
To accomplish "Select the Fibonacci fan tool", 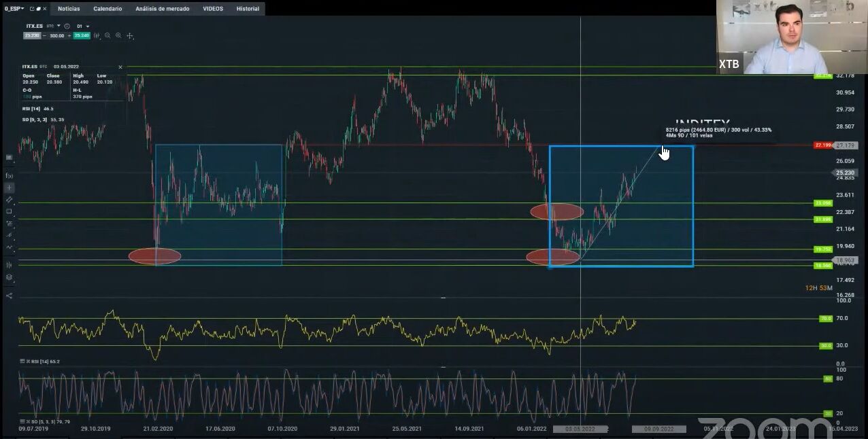I will tap(9, 234).
